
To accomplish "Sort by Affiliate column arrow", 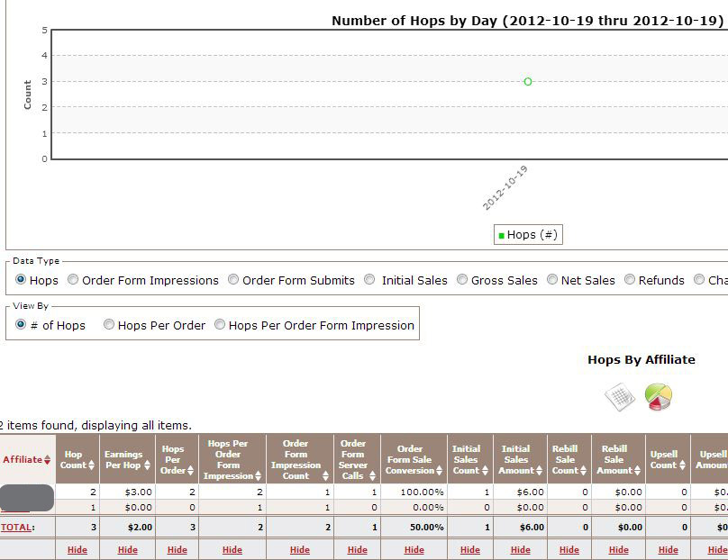I will [x=47, y=460].
